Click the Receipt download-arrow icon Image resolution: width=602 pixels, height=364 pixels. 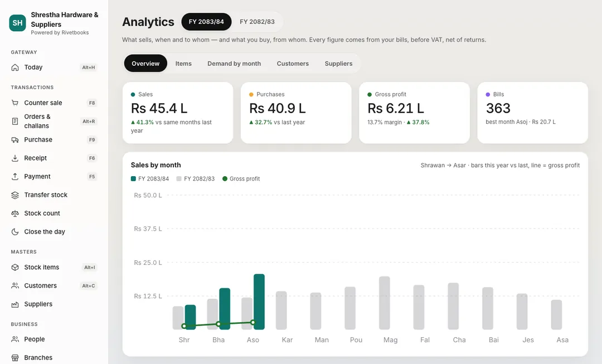tap(15, 158)
